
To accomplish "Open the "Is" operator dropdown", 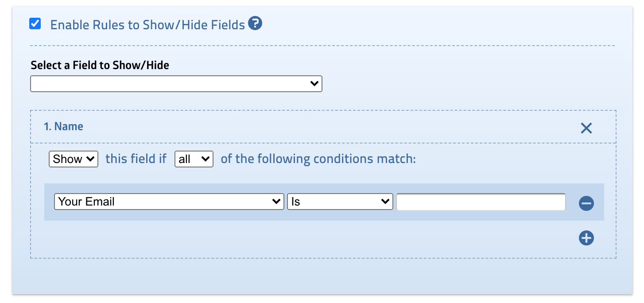I will (340, 202).
